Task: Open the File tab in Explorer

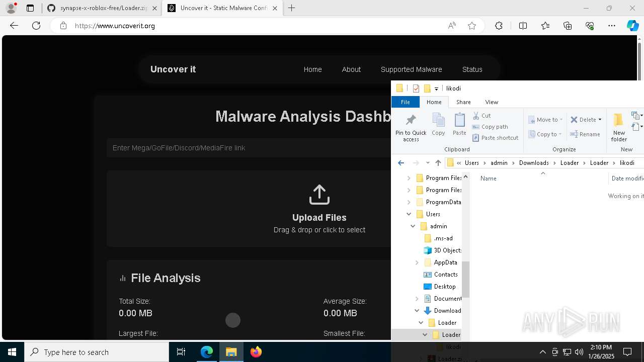Action: coord(405,102)
